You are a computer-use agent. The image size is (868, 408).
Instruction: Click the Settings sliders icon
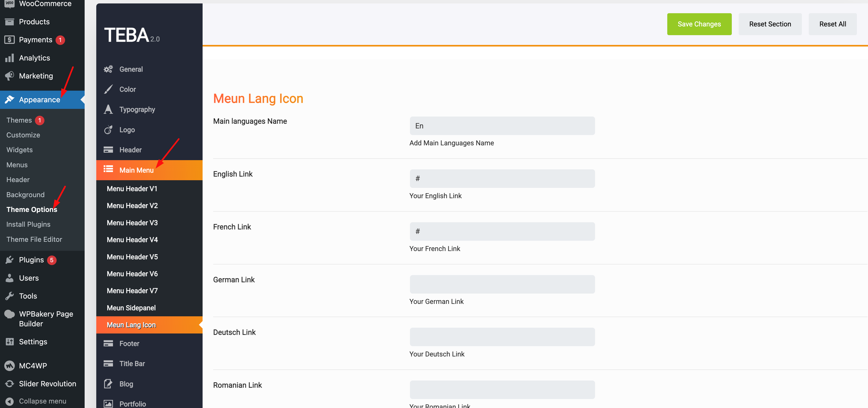(x=10, y=342)
